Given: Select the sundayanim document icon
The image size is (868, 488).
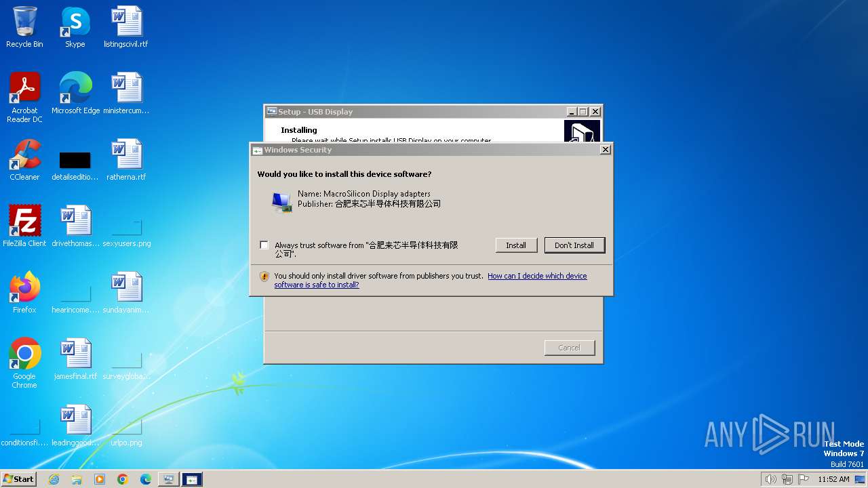Looking at the screenshot, I should tap(126, 293).
